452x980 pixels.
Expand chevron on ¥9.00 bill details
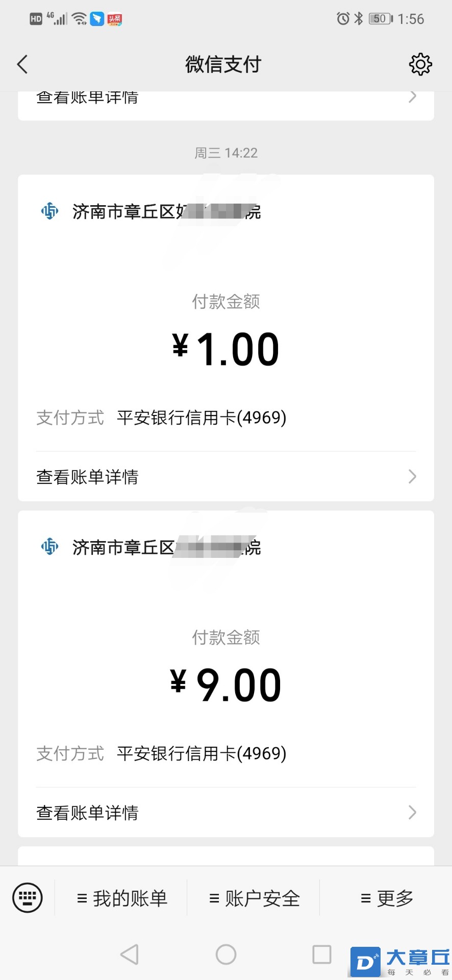pyautogui.click(x=413, y=812)
